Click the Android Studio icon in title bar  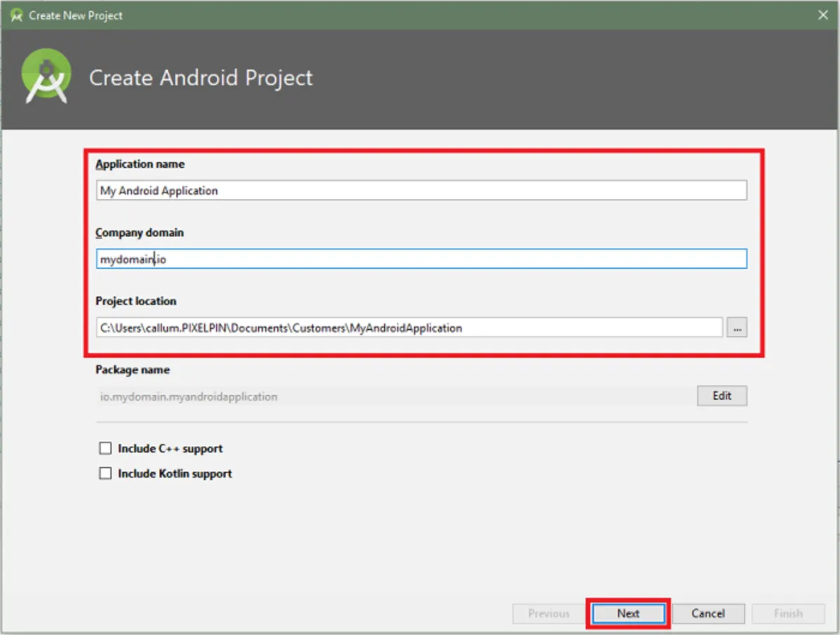[17, 15]
